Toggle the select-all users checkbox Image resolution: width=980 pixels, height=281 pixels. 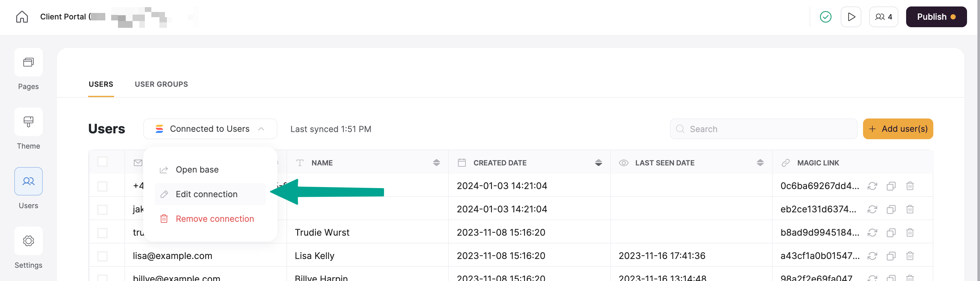pos(102,162)
